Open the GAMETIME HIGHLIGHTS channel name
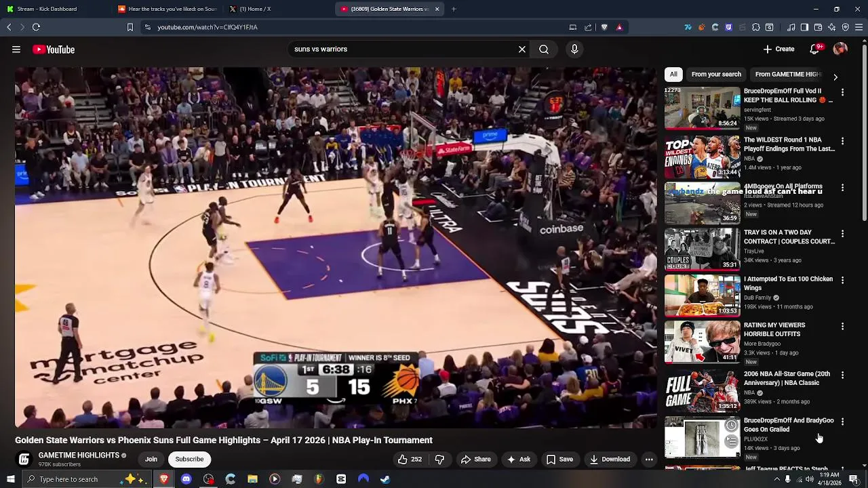Screen dimensions: 868x488 pyautogui.click(x=79, y=455)
